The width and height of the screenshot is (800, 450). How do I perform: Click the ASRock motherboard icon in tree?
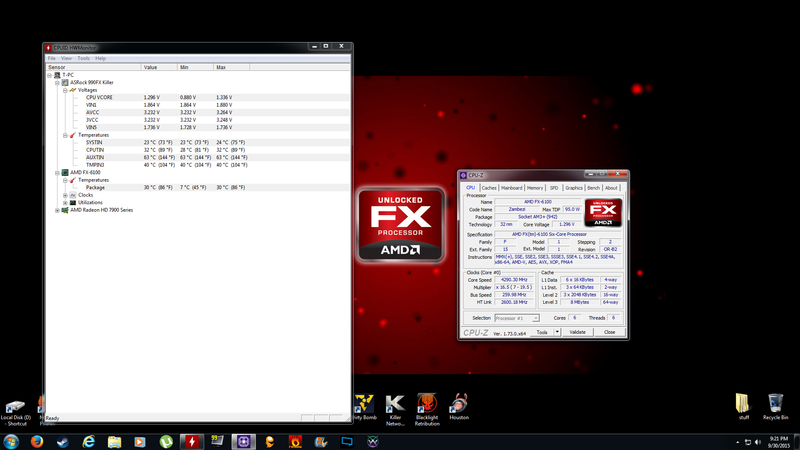click(x=65, y=83)
